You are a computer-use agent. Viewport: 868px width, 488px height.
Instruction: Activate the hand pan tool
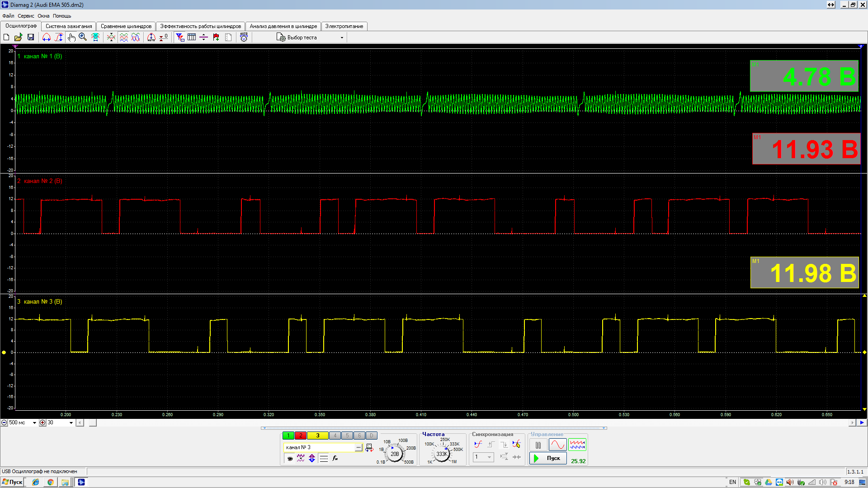click(71, 38)
